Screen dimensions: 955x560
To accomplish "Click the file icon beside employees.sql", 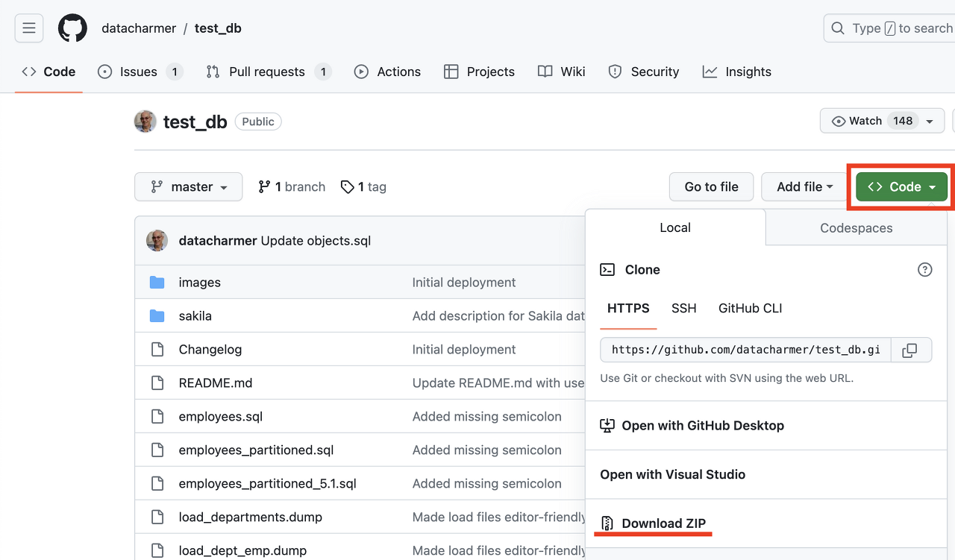I will (157, 416).
